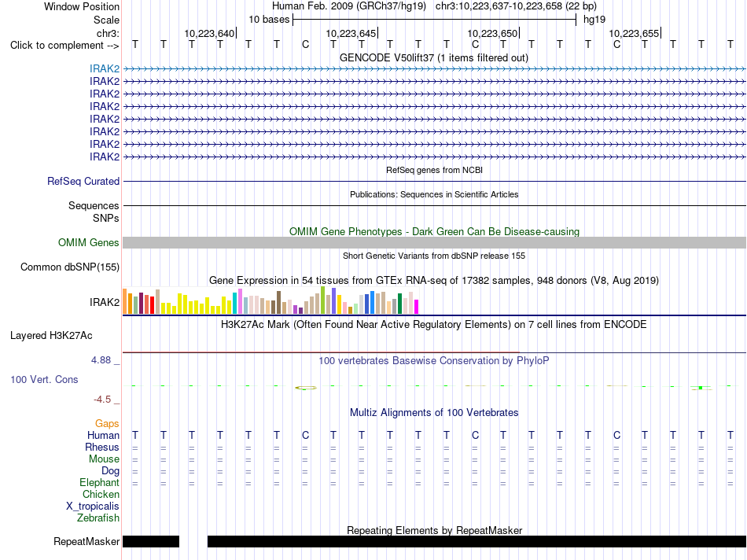Click the yellow oval in the PhyloP track

tap(306, 388)
